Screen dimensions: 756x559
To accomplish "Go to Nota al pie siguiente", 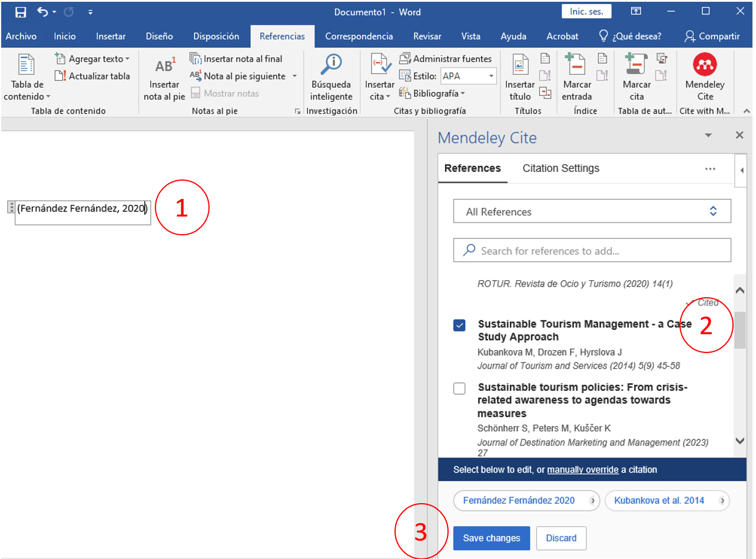I will coord(237,76).
